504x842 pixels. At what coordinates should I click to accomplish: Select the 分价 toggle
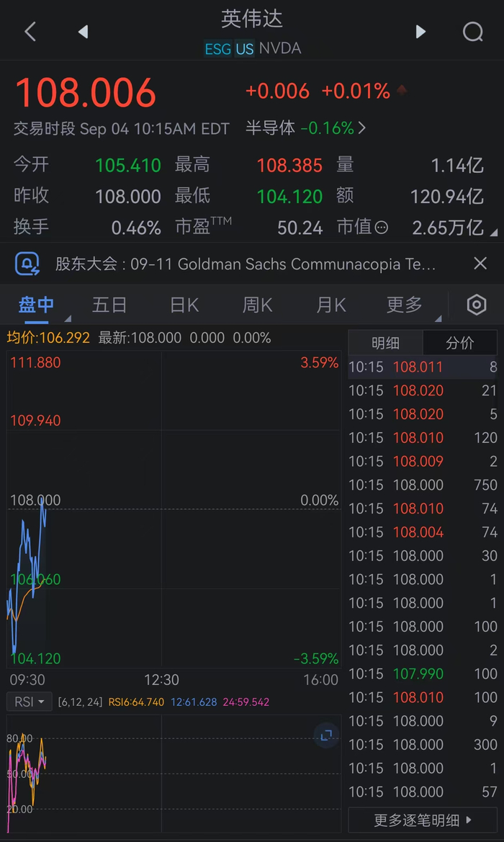(460, 343)
